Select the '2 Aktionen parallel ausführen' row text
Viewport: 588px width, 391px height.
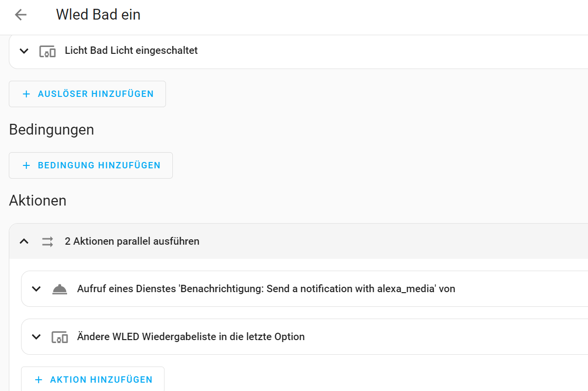[x=132, y=241]
